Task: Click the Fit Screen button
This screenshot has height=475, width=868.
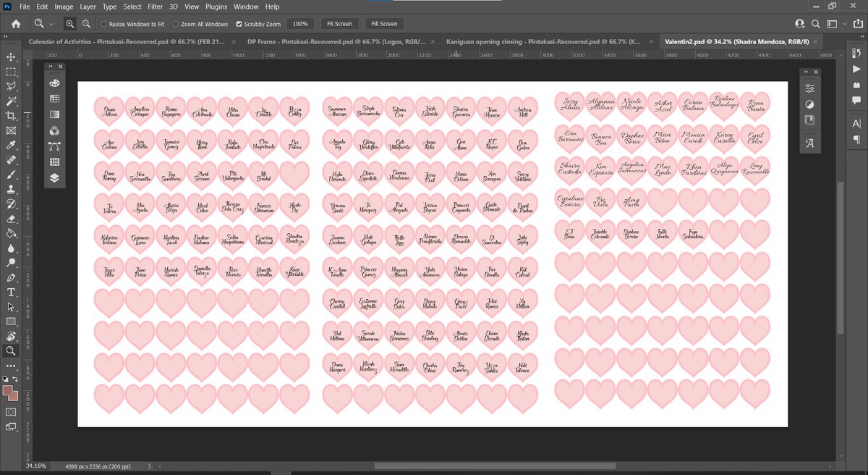Action: [x=339, y=24]
